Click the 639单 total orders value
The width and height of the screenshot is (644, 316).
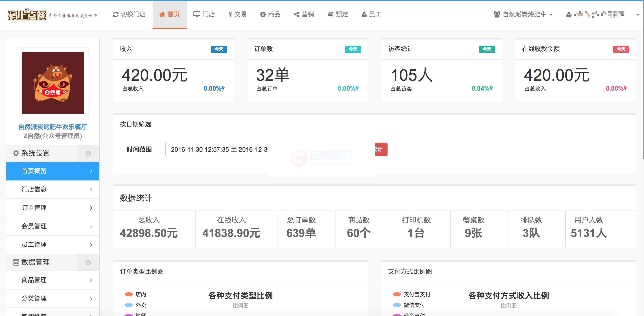301,233
